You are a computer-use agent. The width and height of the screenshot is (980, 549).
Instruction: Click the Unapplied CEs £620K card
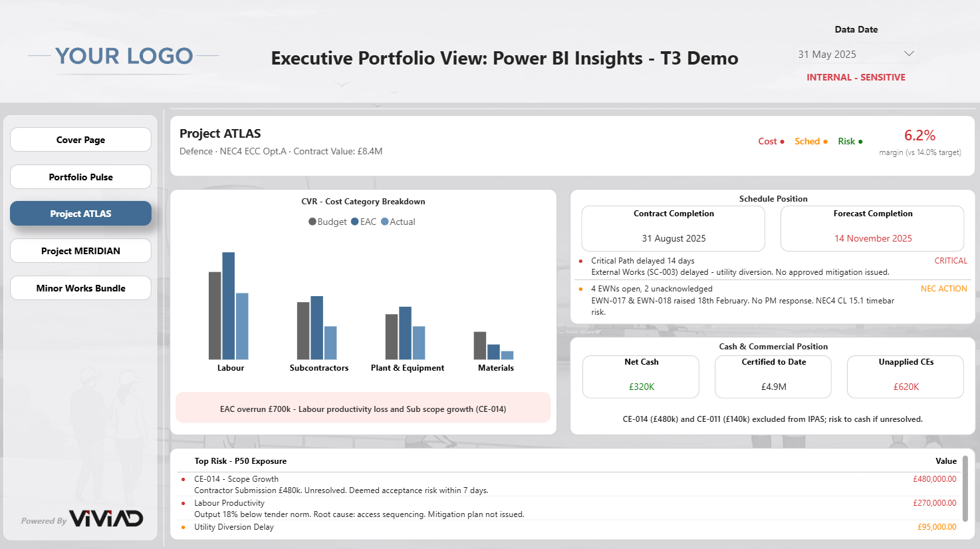[906, 377]
